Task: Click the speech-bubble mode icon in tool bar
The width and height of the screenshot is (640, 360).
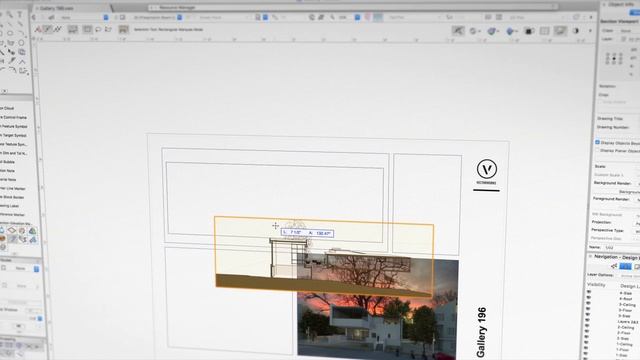Action: pyautogui.click(x=98, y=29)
